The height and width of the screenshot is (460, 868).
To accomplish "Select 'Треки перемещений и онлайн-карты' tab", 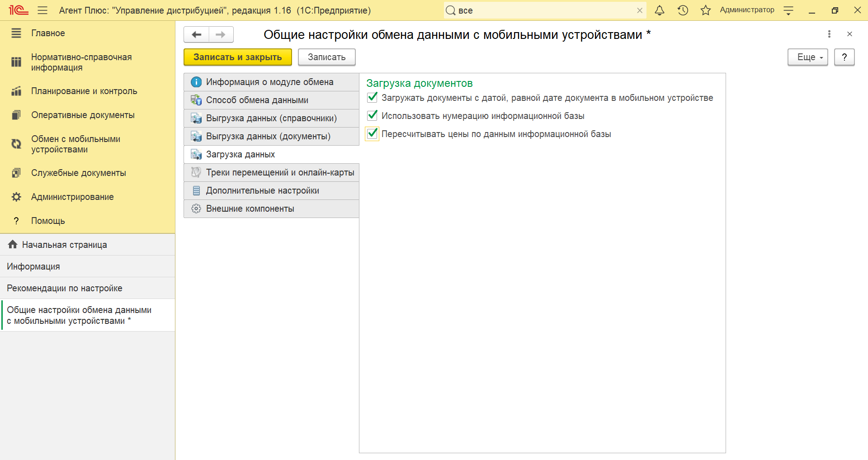I will click(x=280, y=172).
